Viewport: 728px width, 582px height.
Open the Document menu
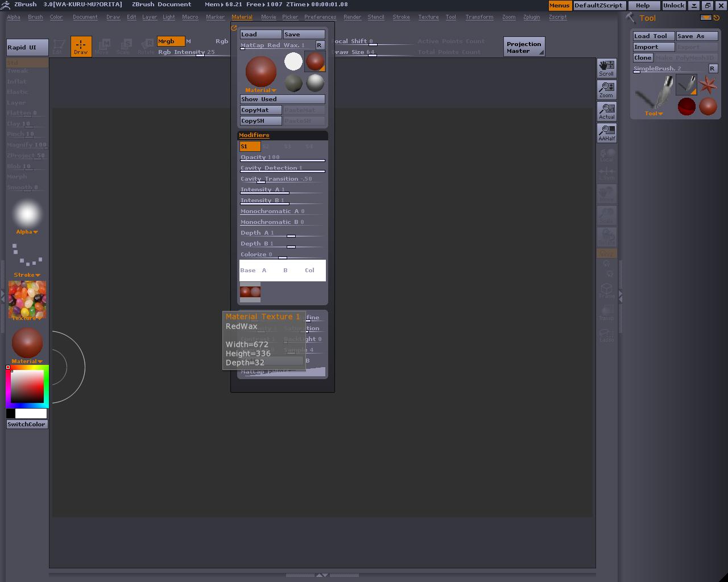[x=85, y=17]
